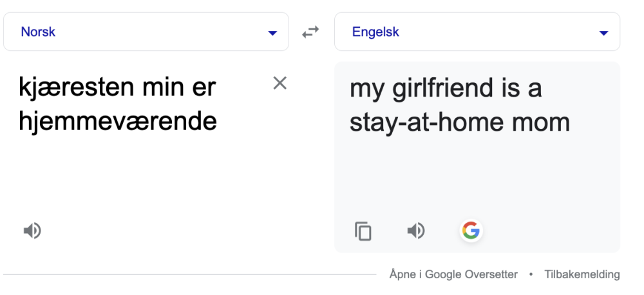Clear the Norwegian source text
644x295 pixels.
279,83
